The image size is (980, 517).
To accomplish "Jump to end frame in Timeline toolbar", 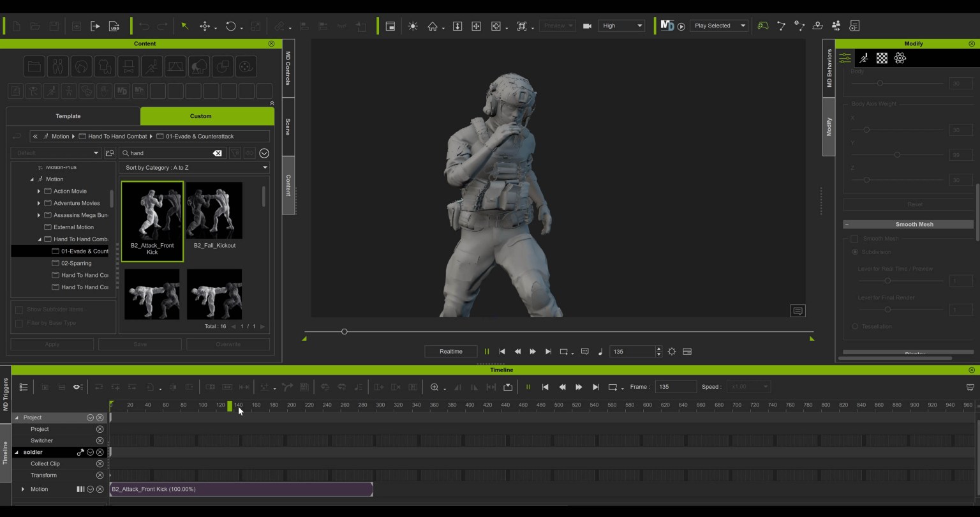I will point(596,387).
